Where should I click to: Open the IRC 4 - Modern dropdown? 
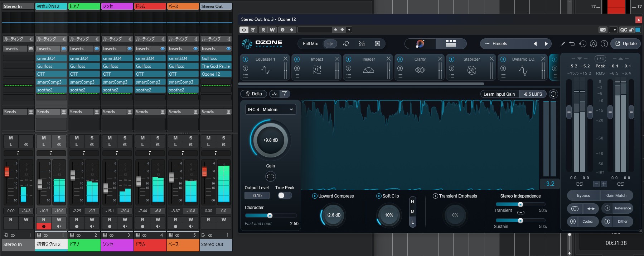270,110
